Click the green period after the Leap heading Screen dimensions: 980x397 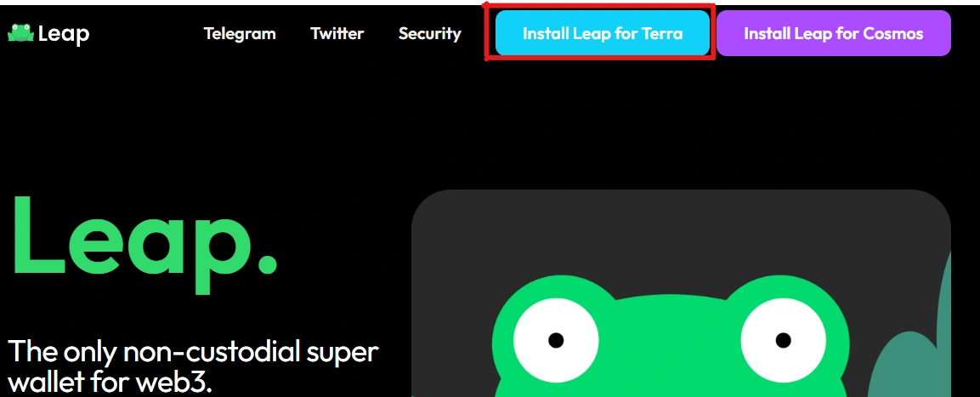tap(266, 264)
